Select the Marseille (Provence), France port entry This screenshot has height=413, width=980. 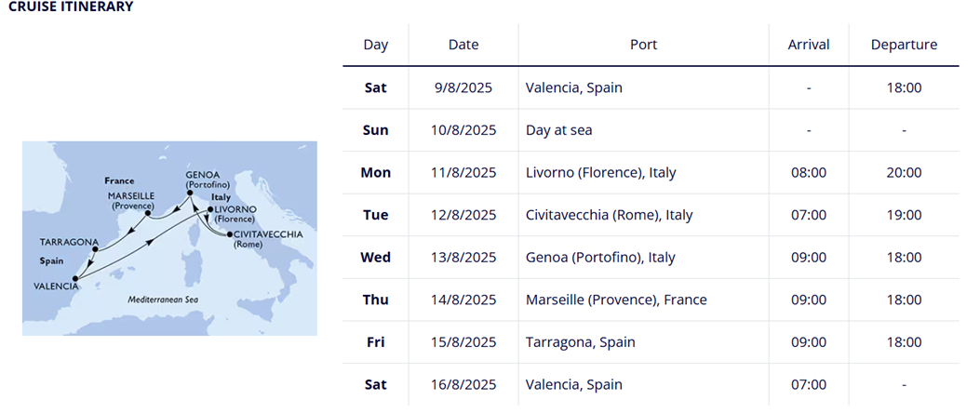tap(616, 300)
